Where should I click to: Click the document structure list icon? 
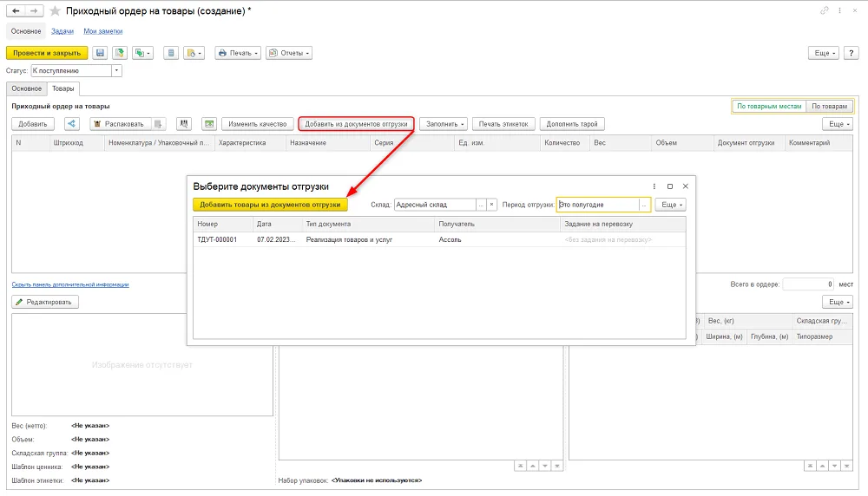(x=170, y=53)
